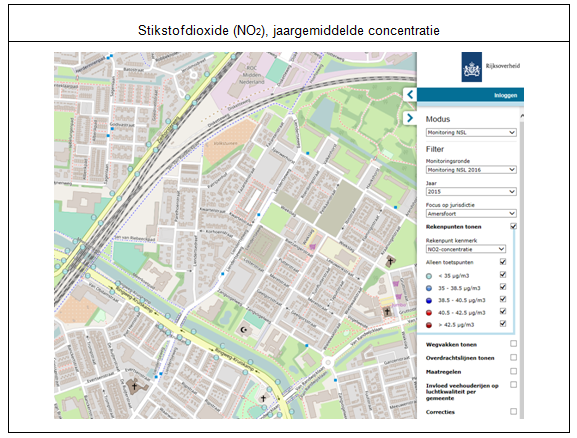
Task: Click the Rijksoverheid logo emblem
Action: pyautogui.click(x=471, y=67)
